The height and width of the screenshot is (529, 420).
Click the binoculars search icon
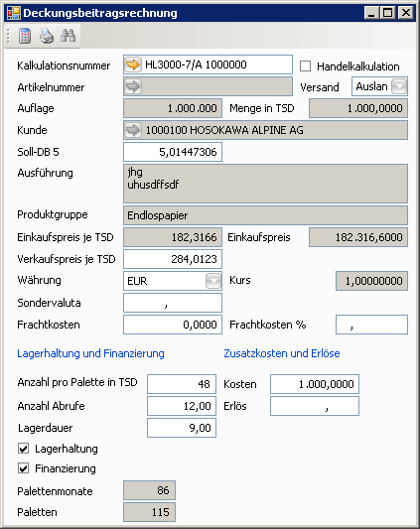pos(68,36)
